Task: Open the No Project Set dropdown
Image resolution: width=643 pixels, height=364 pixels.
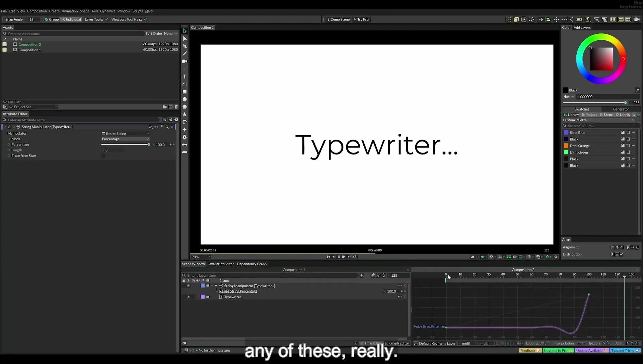Action: coord(33,107)
